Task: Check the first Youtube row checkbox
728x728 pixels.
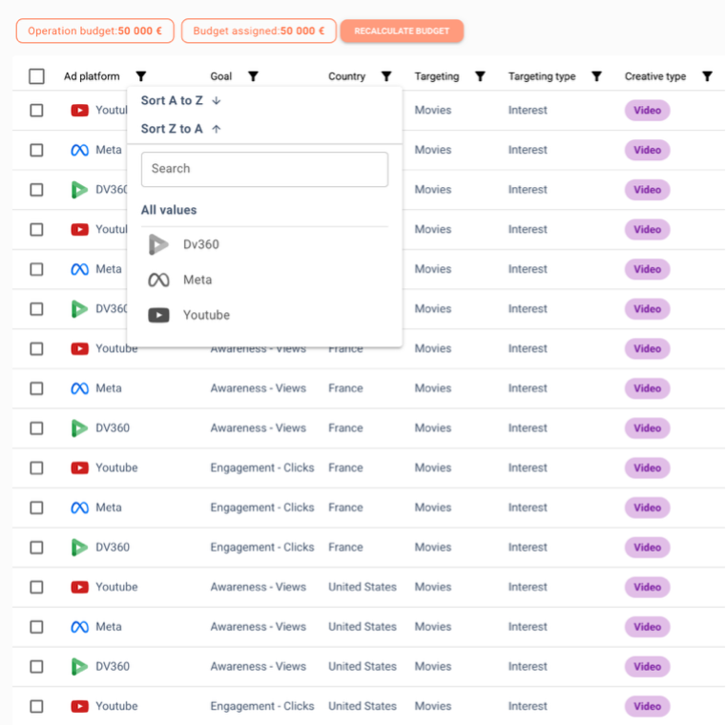Action: point(36,111)
